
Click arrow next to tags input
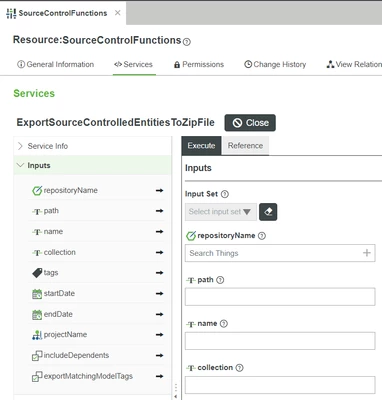point(159,273)
